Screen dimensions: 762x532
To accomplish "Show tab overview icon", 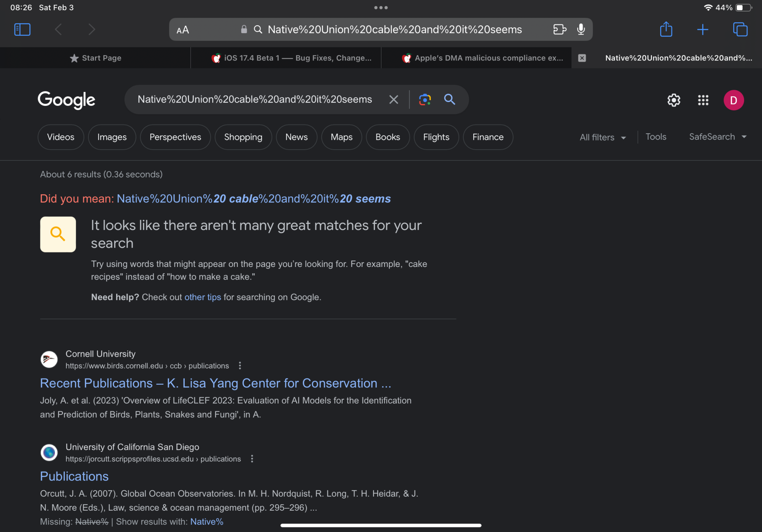I will 740,29.
